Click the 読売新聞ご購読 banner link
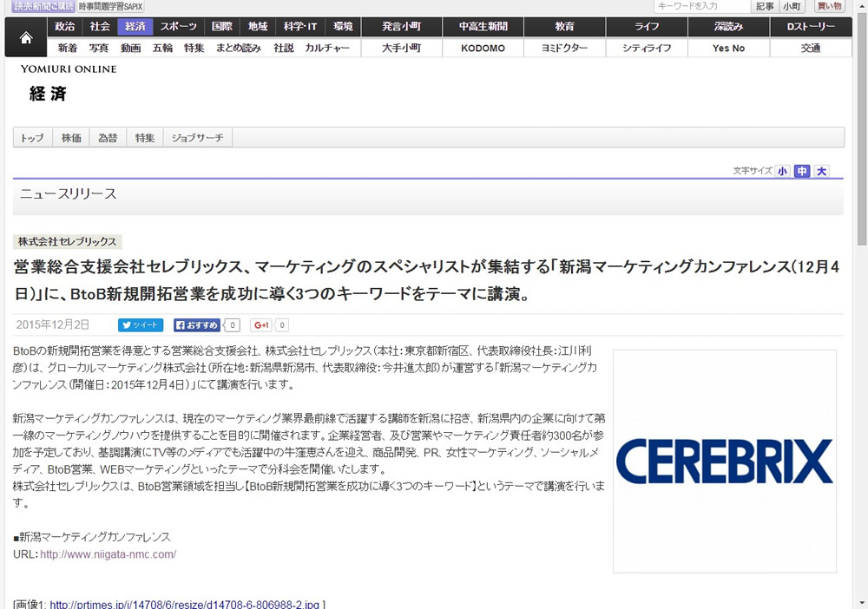Image resolution: width=868 pixels, height=609 pixels. (x=43, y=6)
